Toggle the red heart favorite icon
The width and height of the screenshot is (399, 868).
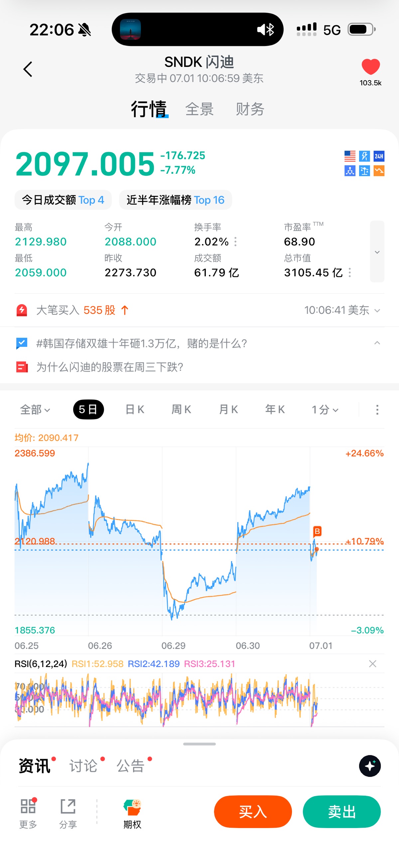click(370, 66)
